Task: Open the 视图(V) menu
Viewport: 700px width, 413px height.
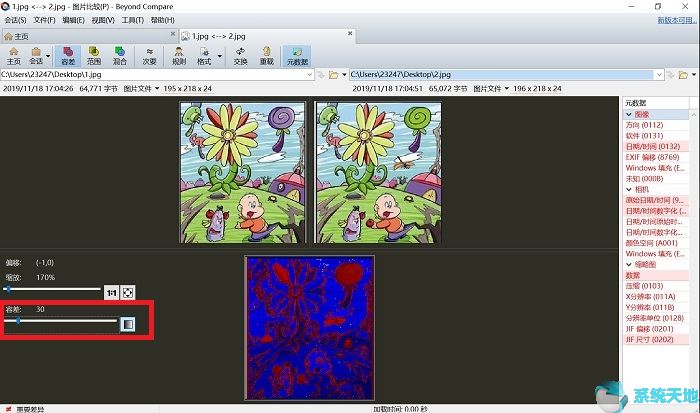Action: pyautogui.click(x=103, y=20)
